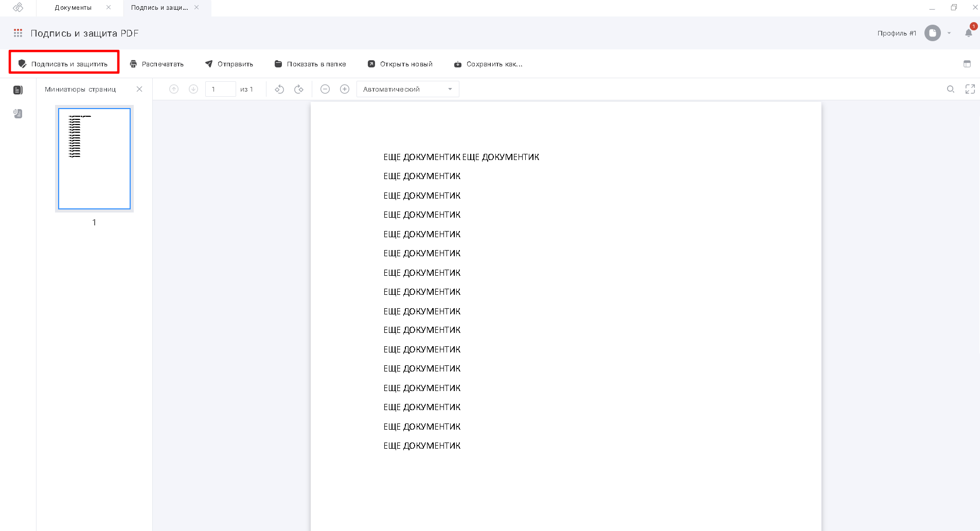Switch to the Документы tab
This screenshot has height=531, width=980.
tap(73, 8)
